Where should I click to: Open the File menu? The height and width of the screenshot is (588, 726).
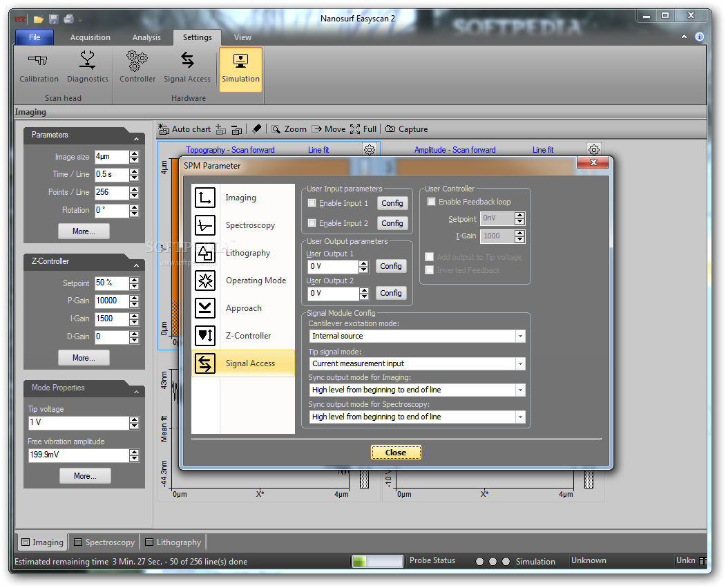35,37
